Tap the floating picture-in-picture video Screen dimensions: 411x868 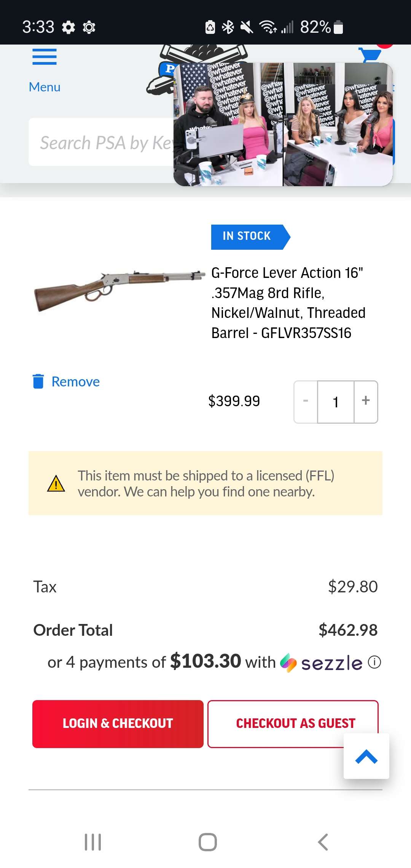tap(283, 124)
